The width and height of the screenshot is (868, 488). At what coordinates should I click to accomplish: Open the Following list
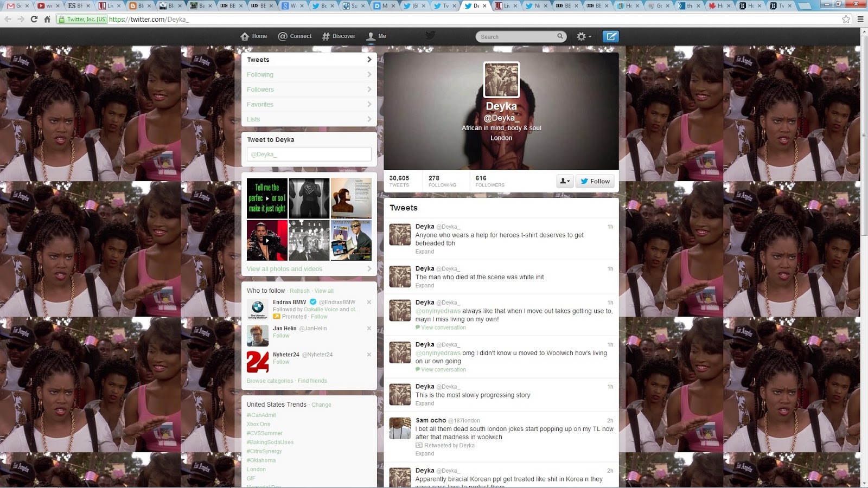[309, 75]
